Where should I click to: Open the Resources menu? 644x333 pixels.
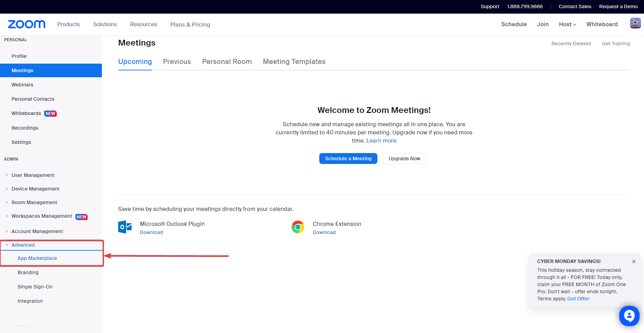(143, 24)
